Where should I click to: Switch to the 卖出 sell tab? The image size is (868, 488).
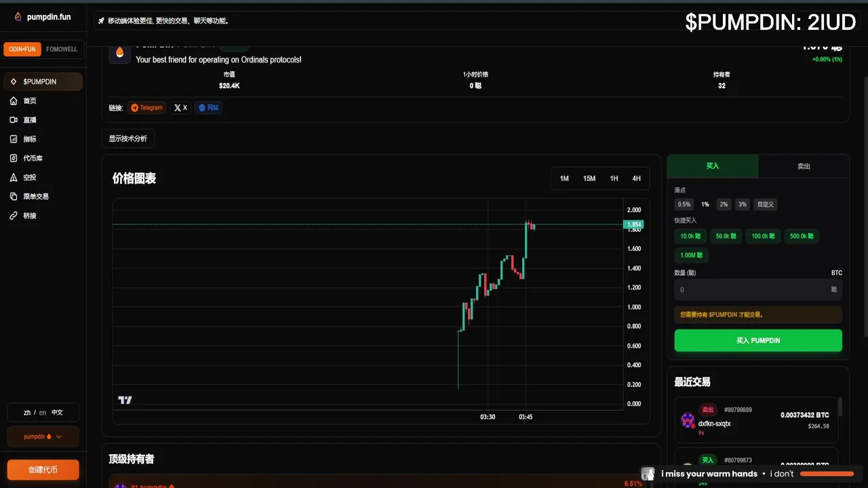pyautogui.click(x=804, y=166)
